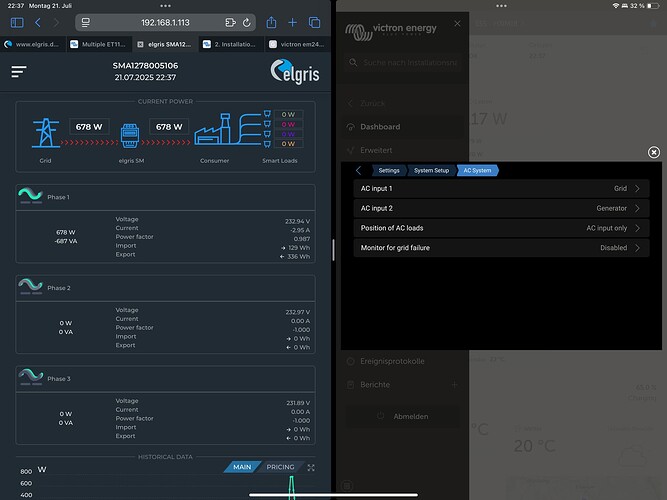Click the Consumer 678 W power value
The height and width of the screenshot is (500, 667).
[169, 127]
